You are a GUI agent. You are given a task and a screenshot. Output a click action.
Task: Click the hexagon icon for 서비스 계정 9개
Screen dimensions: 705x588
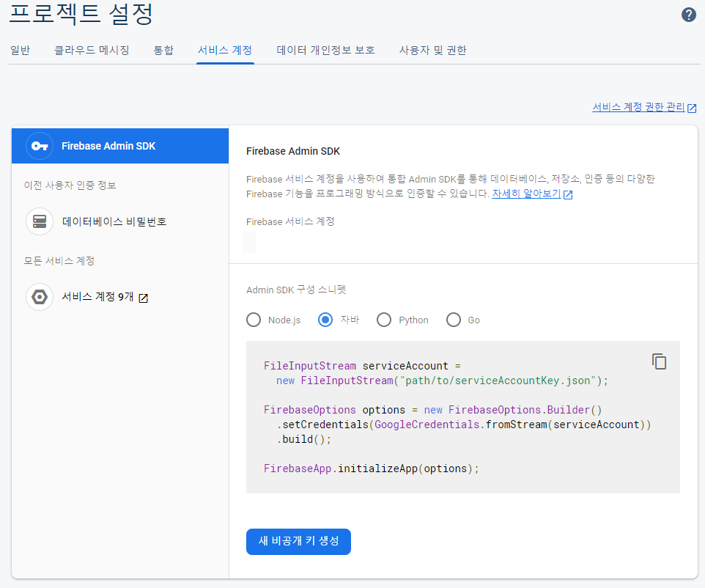[x=40, y=297]
